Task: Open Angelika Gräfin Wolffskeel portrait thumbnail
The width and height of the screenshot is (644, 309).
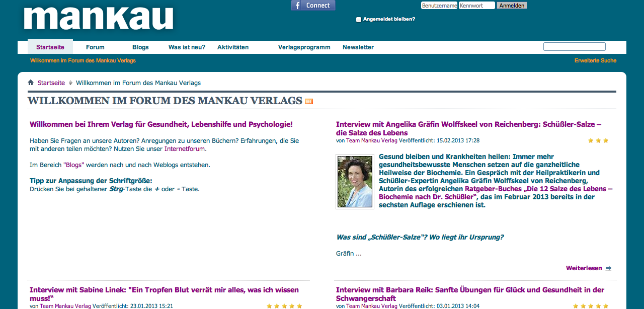Action: click(x=355, y=182)
